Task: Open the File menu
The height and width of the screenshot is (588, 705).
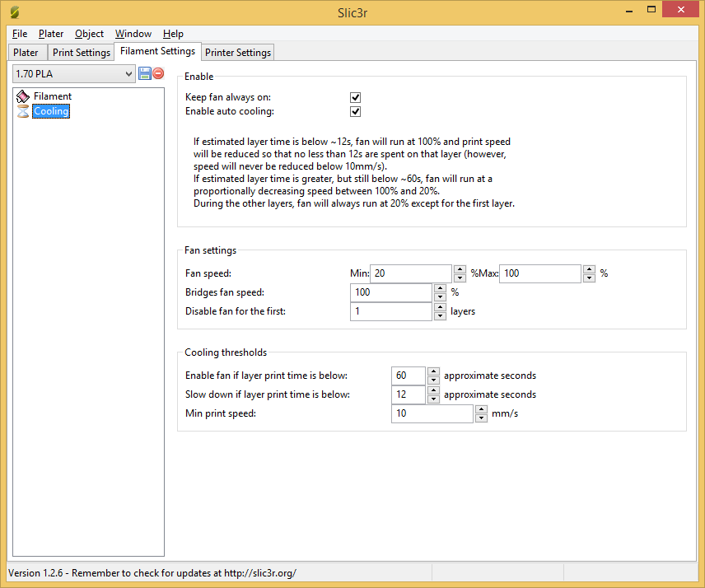Action: 20,34
